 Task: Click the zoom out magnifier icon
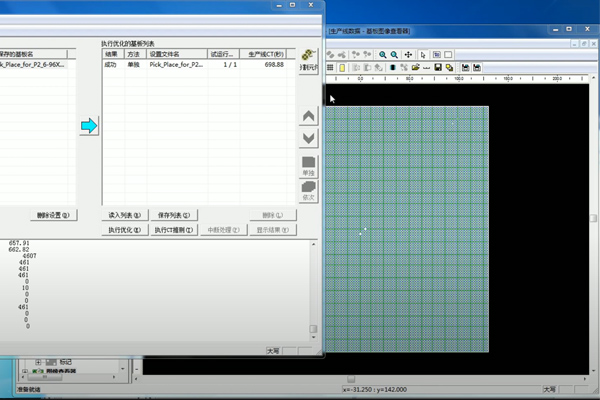[x=394, y=55]
